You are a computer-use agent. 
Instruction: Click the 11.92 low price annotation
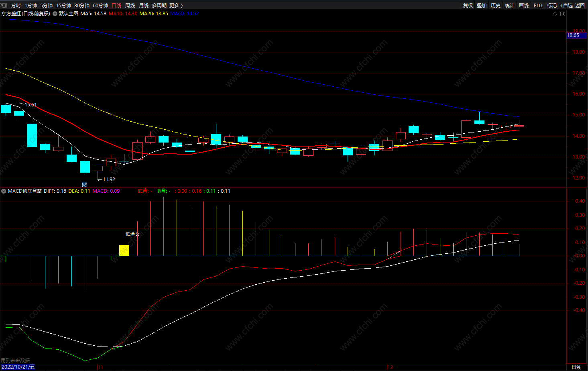[x=109, y=179]
